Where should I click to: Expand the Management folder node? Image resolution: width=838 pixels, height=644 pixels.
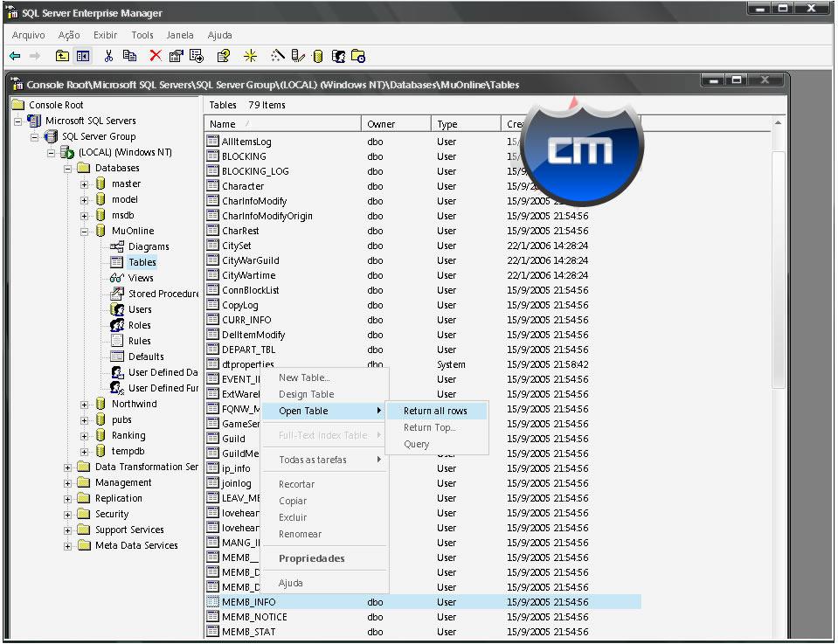click(67, 483)
